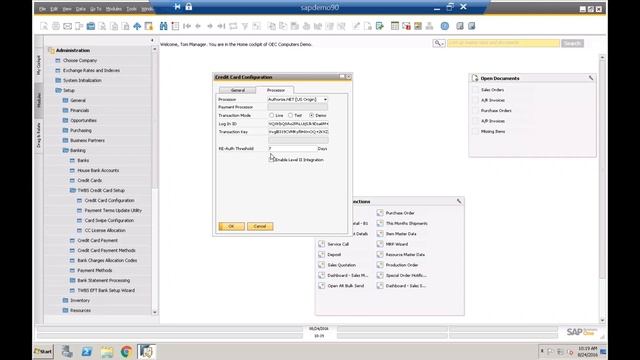Click the Add record toolbar icon
Screen dimensions: 640x360
tap(175, 26)
